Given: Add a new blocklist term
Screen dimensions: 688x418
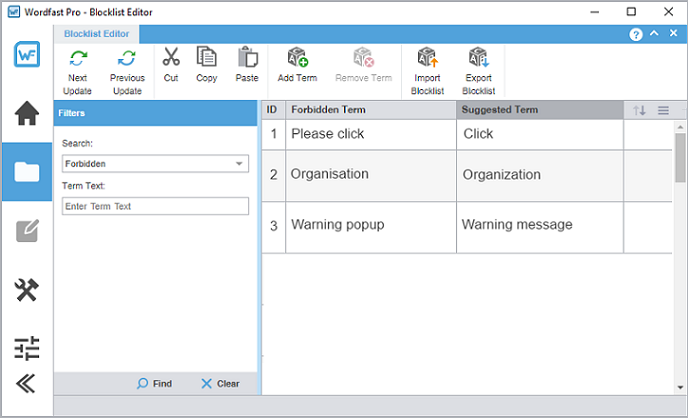Looking at the screenshot, I should pyautogui.click(x=297, y=59).
